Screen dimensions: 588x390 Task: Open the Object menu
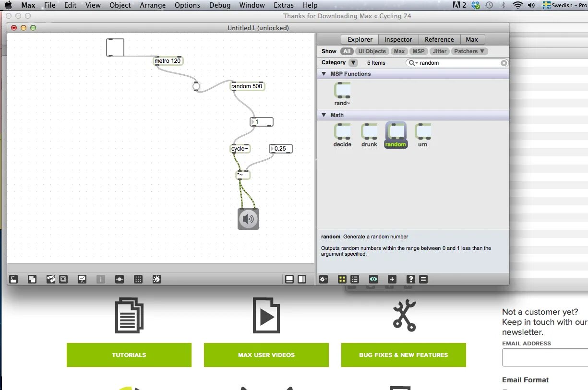pos(120,5)
